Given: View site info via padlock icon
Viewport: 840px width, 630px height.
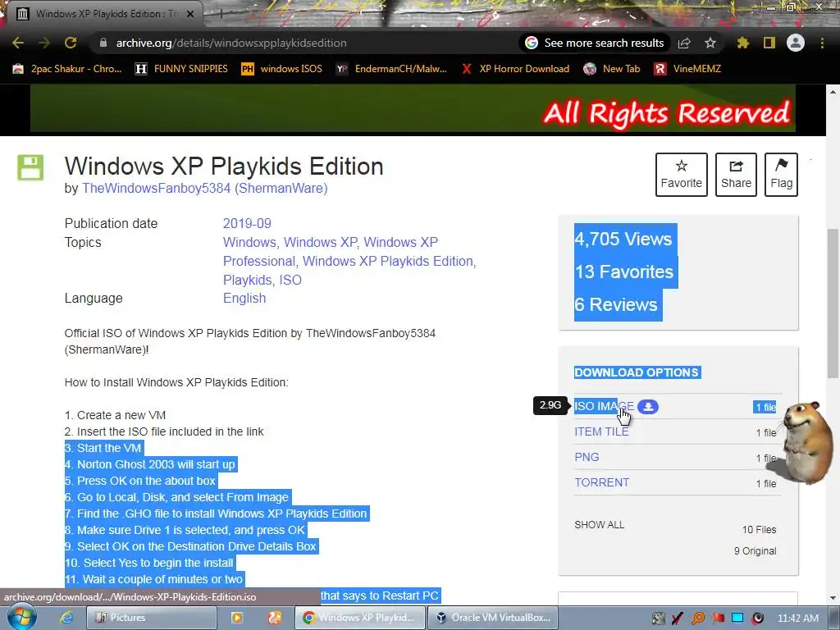Looking at the screenshot, I should [103, 43].
